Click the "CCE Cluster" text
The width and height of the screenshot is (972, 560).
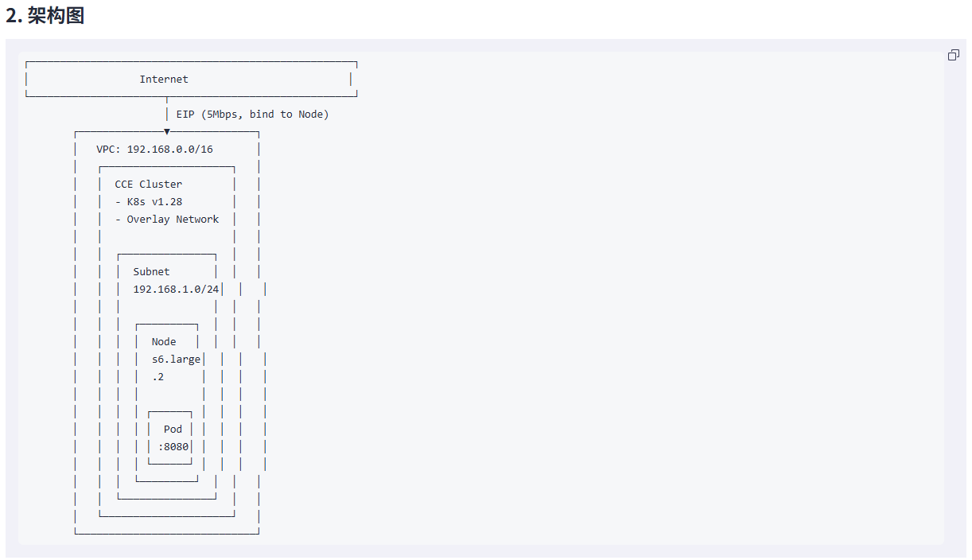[x=149, y=184]
